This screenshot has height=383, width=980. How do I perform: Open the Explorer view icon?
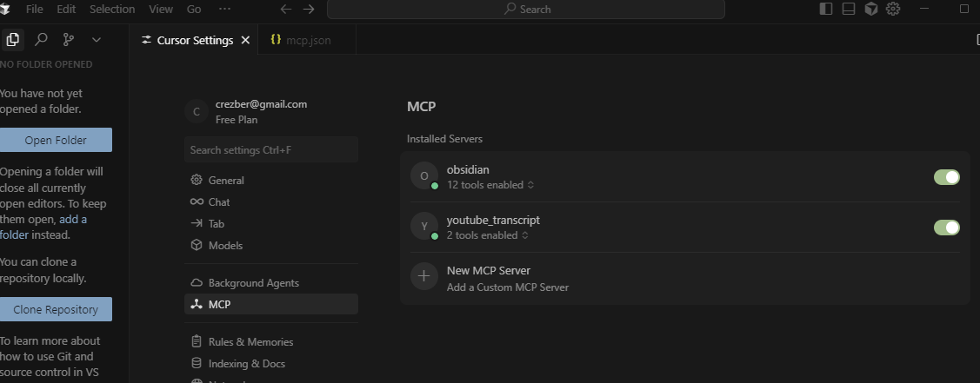pyautogui.click(x=12, y=40)
